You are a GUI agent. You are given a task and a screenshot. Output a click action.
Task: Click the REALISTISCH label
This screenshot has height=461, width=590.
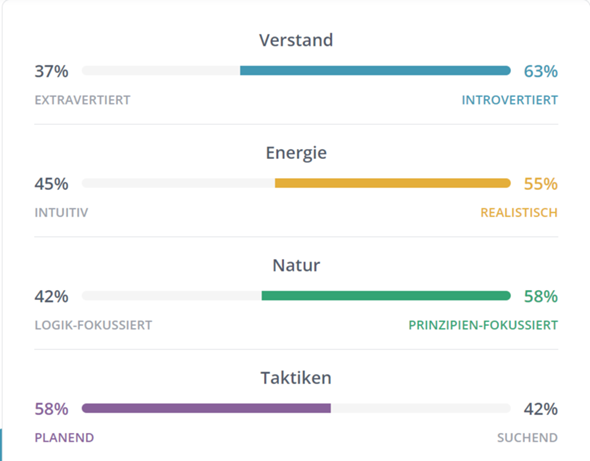pos(519,213)
